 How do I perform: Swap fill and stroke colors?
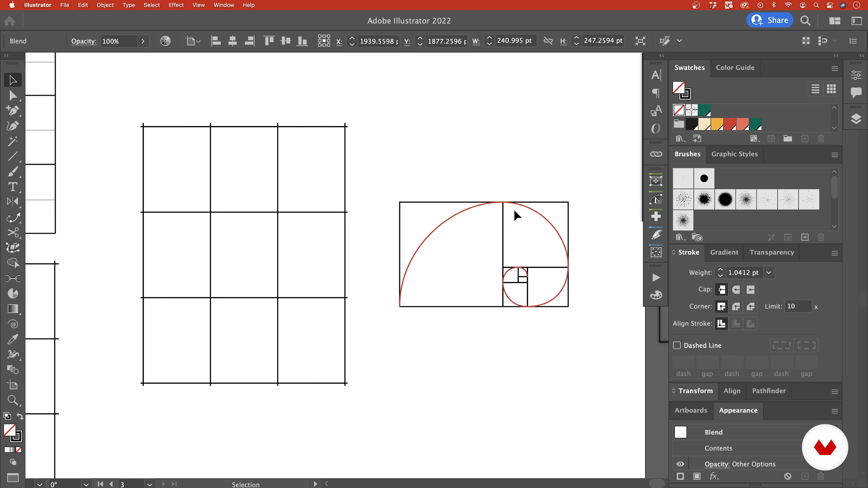point(20,417)
